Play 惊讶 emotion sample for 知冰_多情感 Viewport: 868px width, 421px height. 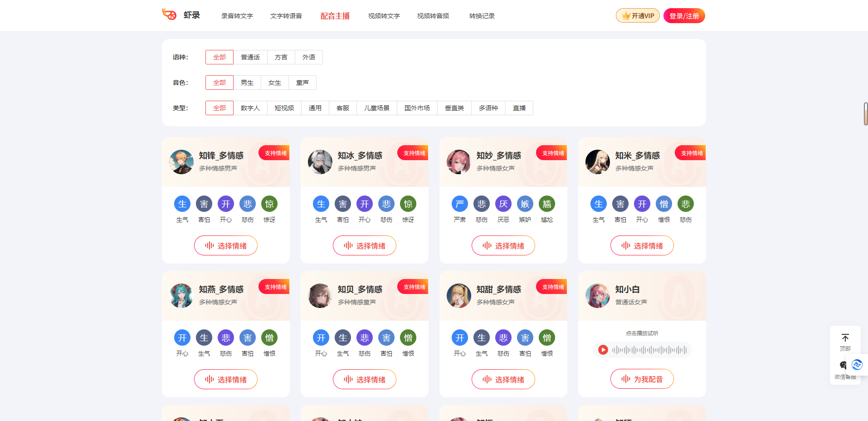[x=408, y=204]
